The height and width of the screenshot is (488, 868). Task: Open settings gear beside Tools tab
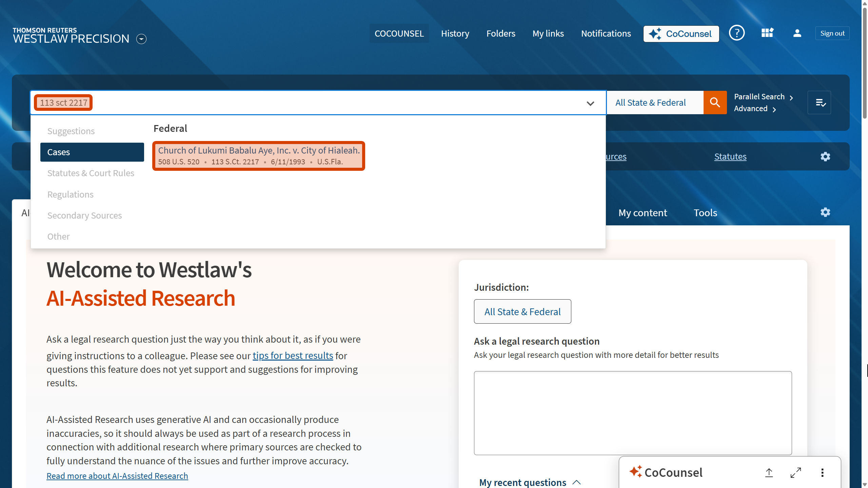click(825, 212)
